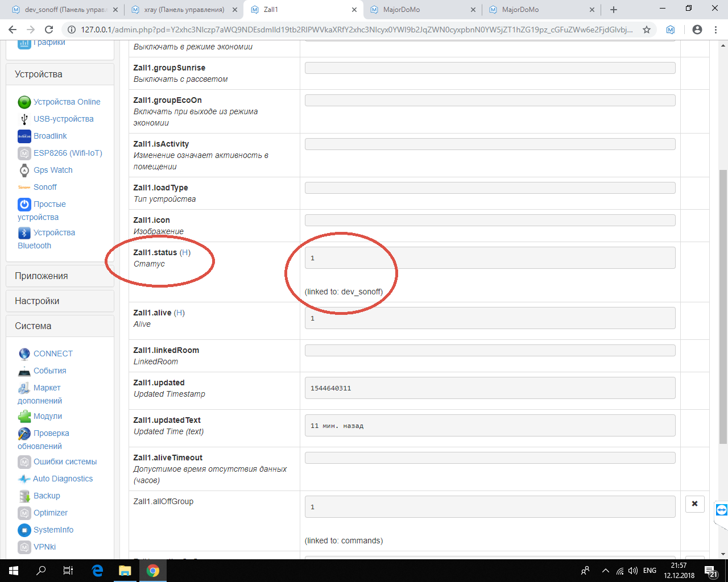Viewport: 728px width, 582px height.
Task: Expand the Устройства sidebar section
Action: pos(60,74)
